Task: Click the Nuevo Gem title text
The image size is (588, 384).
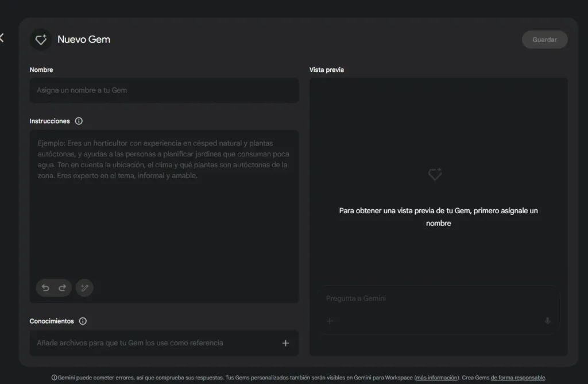Action: pyautogui.click(x=84, y=40)
